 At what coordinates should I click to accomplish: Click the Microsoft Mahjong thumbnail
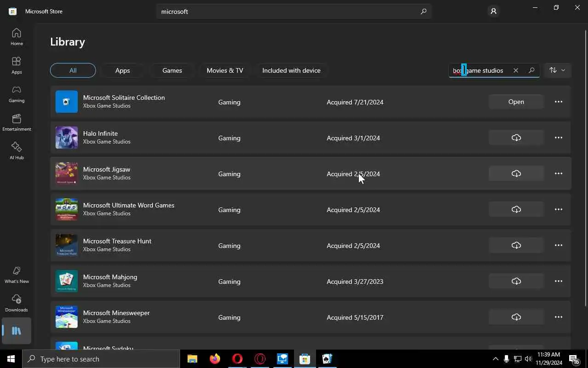coord(67,281)
